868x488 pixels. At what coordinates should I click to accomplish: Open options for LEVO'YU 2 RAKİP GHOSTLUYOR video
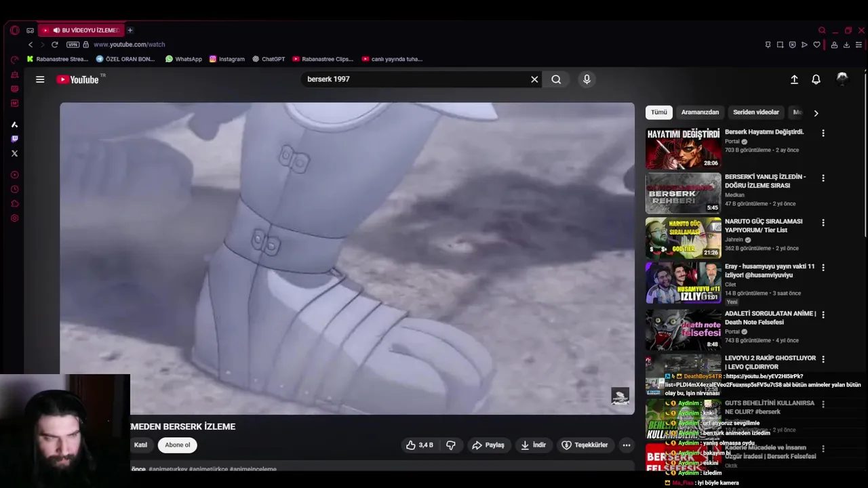tap(823, 359)
